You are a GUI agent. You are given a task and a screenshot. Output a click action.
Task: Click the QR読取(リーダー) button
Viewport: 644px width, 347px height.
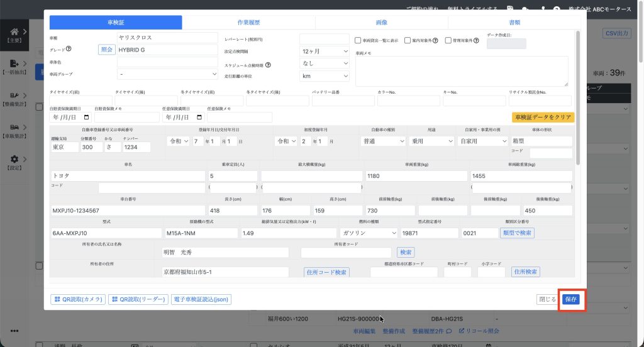tap(138, 300)
